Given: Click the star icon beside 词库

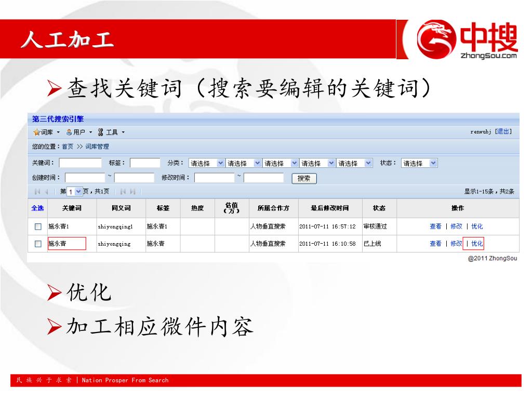Looking at the screenshot, I should pyautogui.click(x=37, y=132).
